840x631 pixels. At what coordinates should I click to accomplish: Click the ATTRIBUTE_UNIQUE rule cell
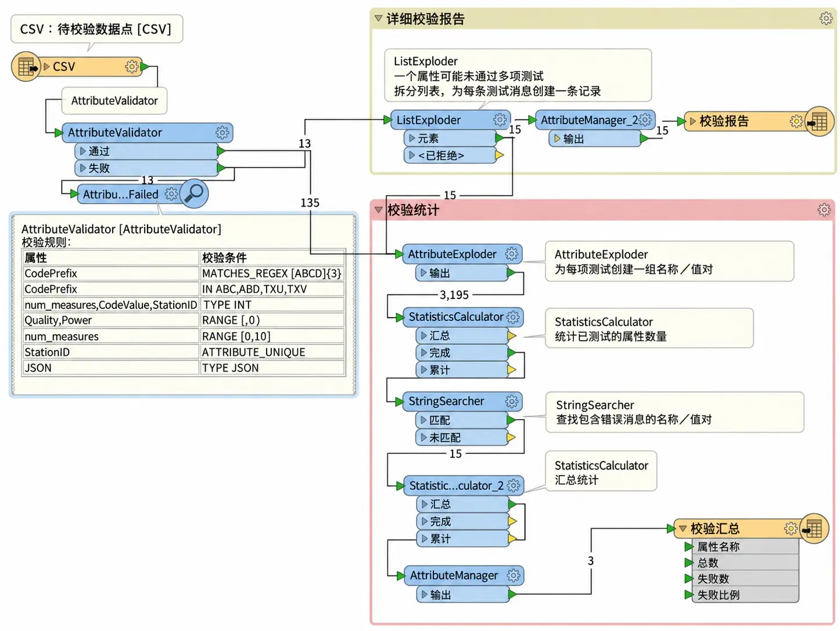(272, 352)
